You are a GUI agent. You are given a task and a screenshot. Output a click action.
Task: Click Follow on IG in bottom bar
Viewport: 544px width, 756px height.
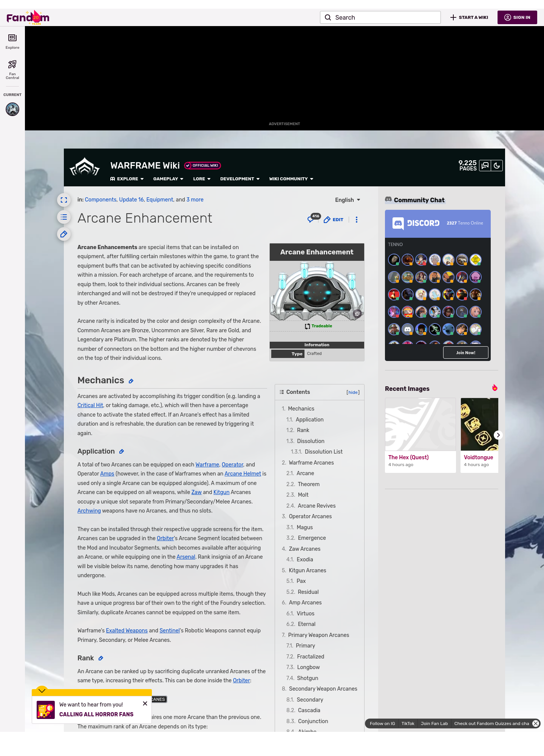point(382,723)
